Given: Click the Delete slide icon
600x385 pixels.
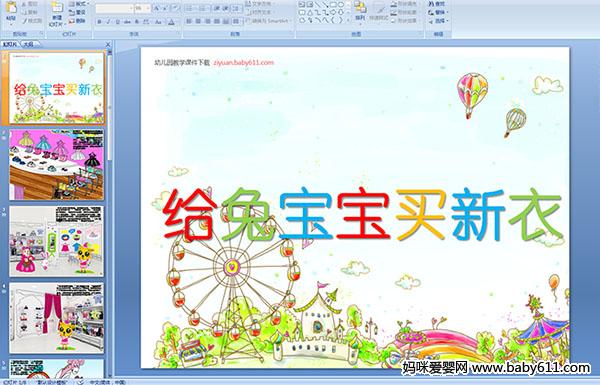Looking at the screenshot, I should tap(72, 21).
